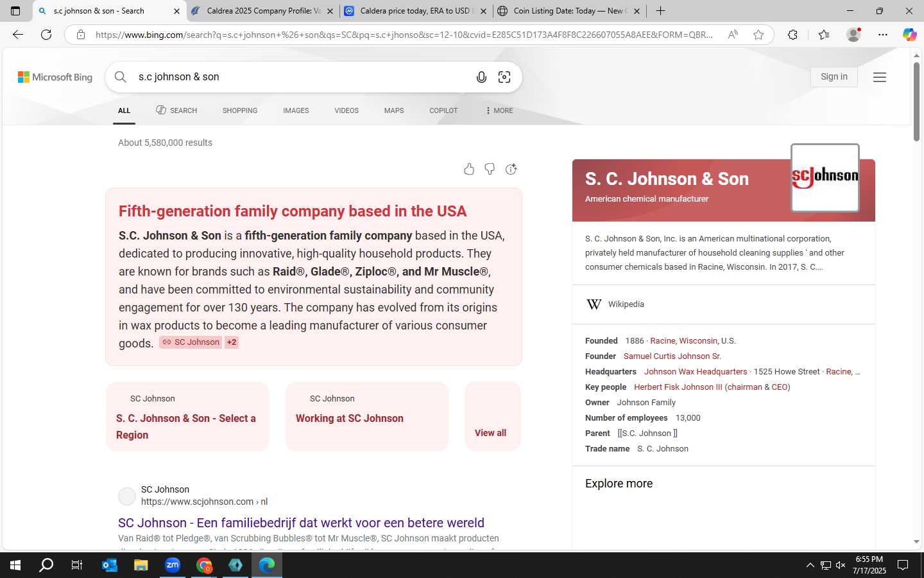The height and width of the screenshot is (578, 924).
Task: Open the Windows Start menu
Action: click(15, 565)
